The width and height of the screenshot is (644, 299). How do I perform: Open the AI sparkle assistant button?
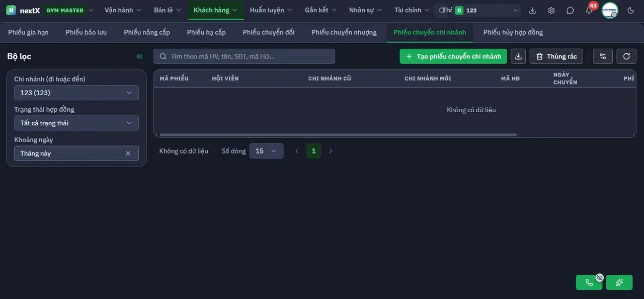619,282
